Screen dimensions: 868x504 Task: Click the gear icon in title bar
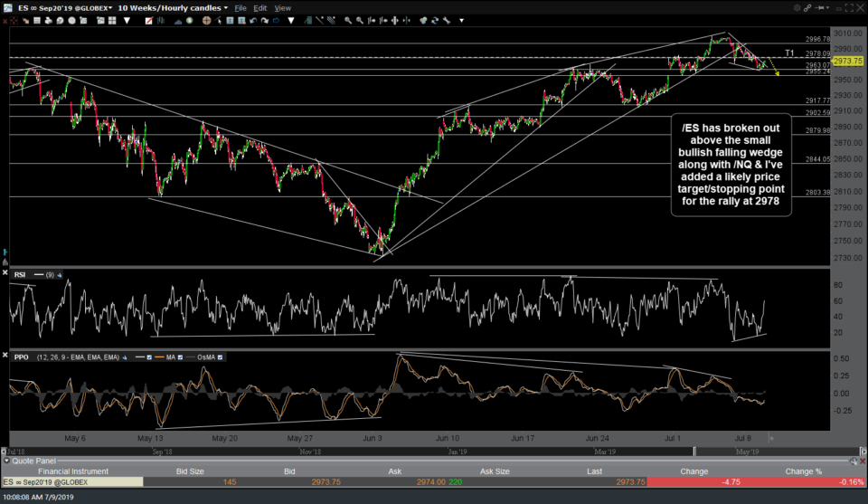click(x=797, y=8)
